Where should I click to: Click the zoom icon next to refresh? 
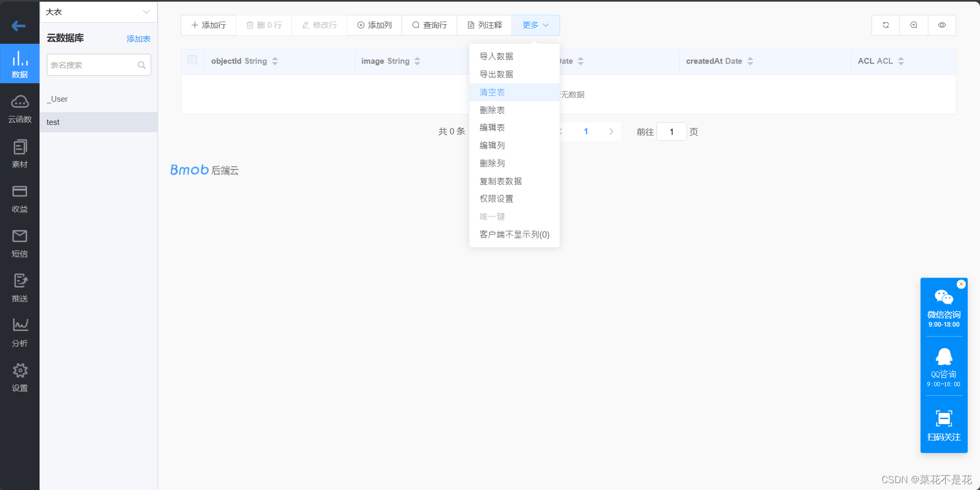914,25
